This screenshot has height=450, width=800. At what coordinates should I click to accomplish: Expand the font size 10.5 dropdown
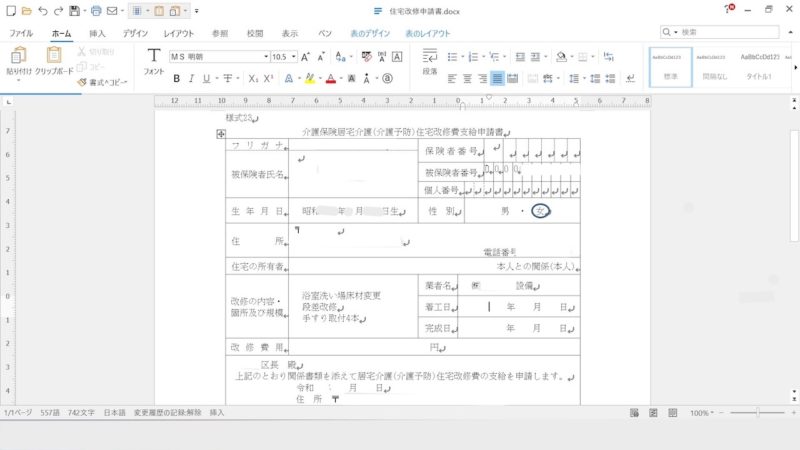[x=293, y=57]
